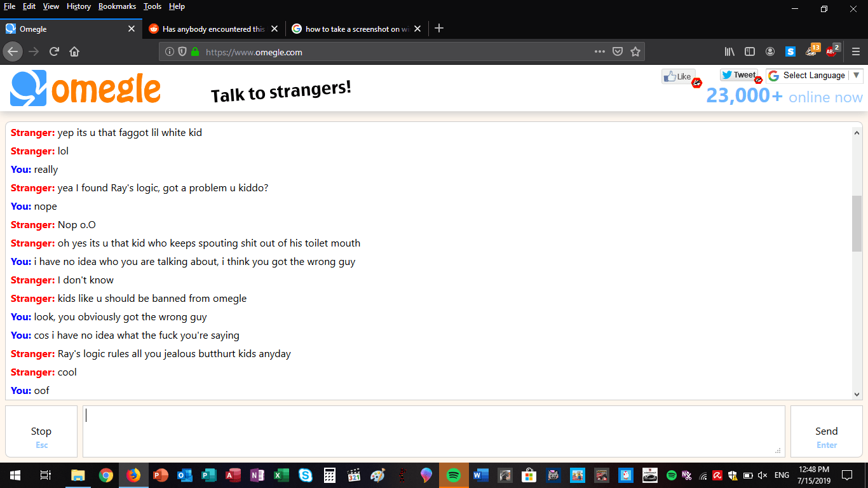Click the reload page icon
Image resolution: width=868 pixels, height=488 pixels.
[54, 51]
